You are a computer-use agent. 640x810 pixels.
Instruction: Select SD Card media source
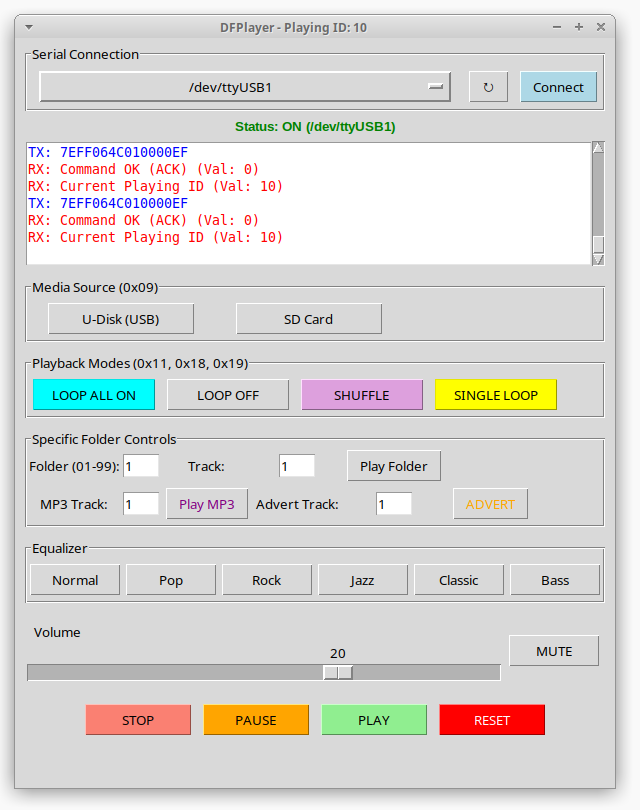309,319
